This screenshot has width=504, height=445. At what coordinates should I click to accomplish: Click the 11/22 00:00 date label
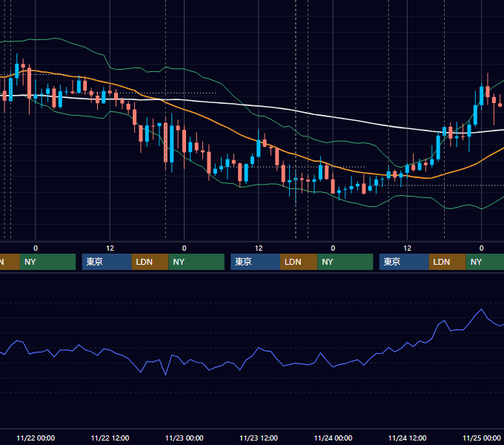(x=36, y=438)
